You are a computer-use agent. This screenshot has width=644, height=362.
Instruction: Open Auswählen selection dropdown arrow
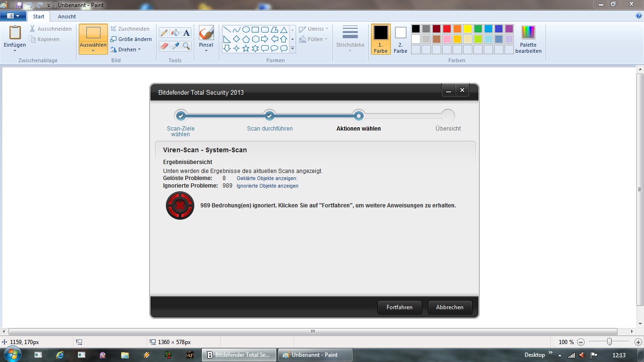pyautogui.click(x=93, y=50)
